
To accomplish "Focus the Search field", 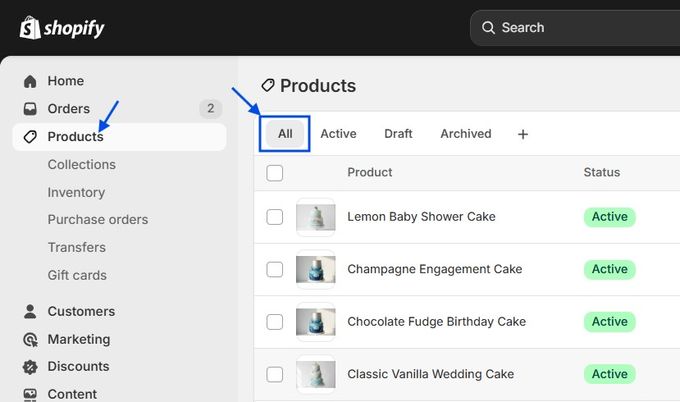I will click(x=575, y=28).
